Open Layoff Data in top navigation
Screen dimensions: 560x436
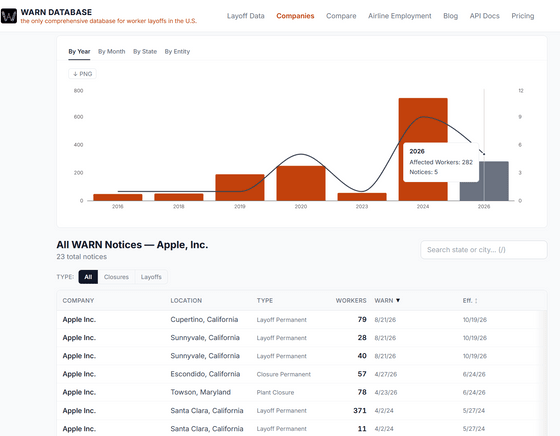246,16
